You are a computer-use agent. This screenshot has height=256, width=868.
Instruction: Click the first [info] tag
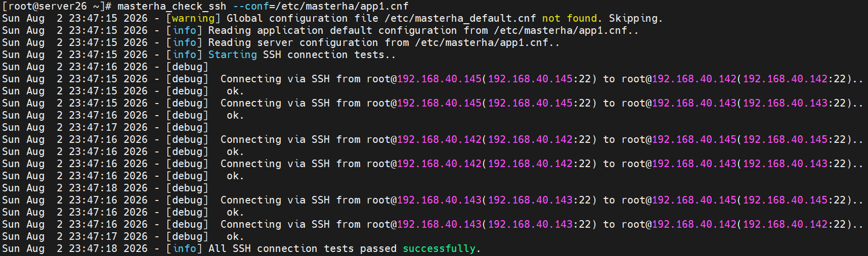pyautogui.click(x=184, y=30)
